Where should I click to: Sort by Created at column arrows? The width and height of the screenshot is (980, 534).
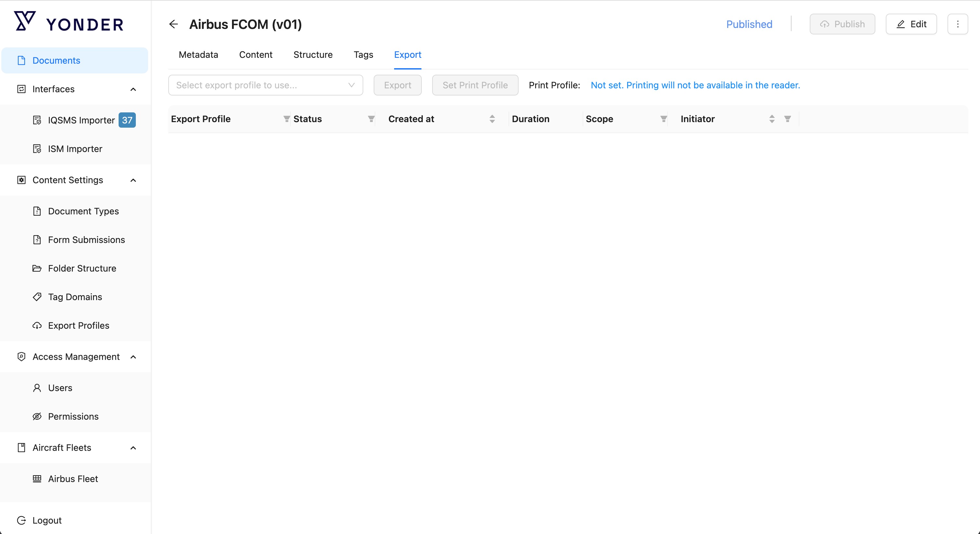point(492,119)
